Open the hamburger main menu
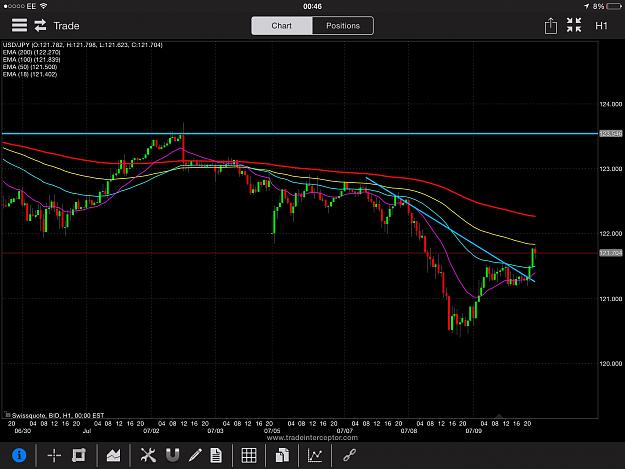Screen dimensions: 625x469 point(19,26)
